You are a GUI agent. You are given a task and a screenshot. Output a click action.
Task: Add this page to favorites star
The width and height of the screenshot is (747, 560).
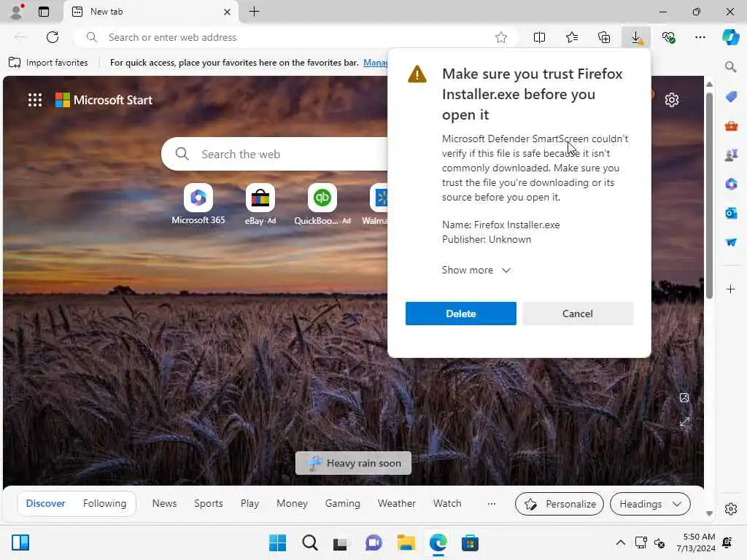[500, 37]
